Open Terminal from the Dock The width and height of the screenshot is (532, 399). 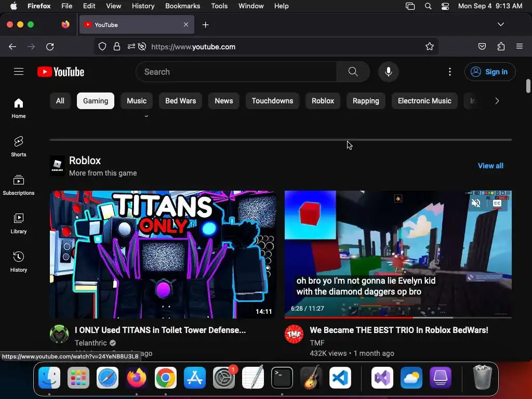pos(282,378)
